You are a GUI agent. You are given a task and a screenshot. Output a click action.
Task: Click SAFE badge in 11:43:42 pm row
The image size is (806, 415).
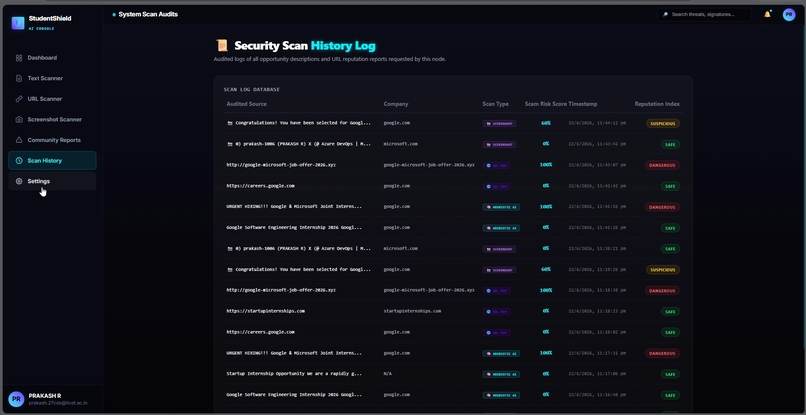670,145
